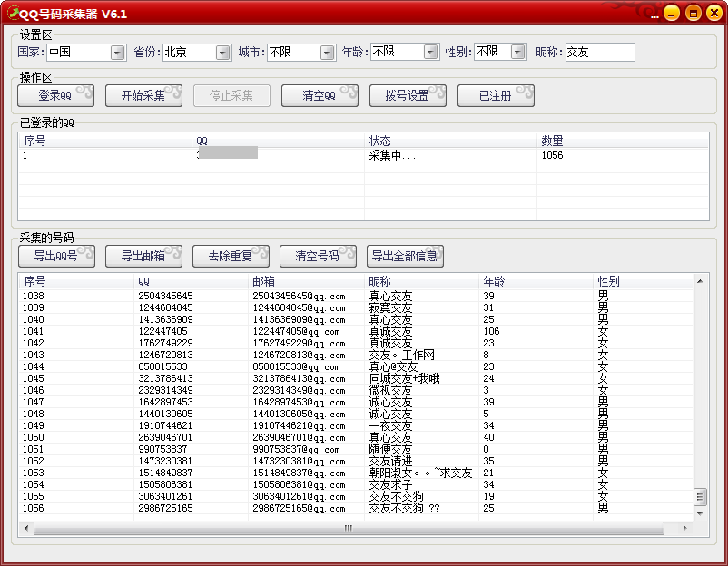Screen dimensions: 728x566
Task: Click the QQ号码采集器 app icon in title bar
Action: 13,13
